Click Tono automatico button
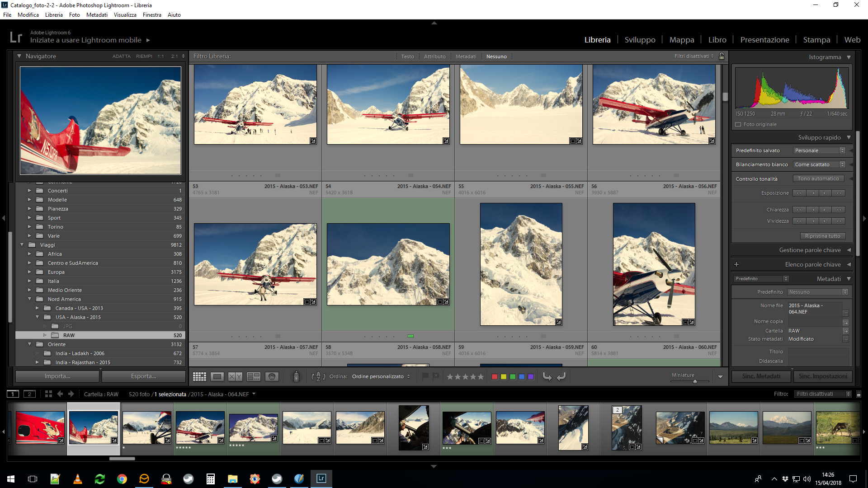The height and width of the screenshot is (488, 868). (x=819, y=178)
